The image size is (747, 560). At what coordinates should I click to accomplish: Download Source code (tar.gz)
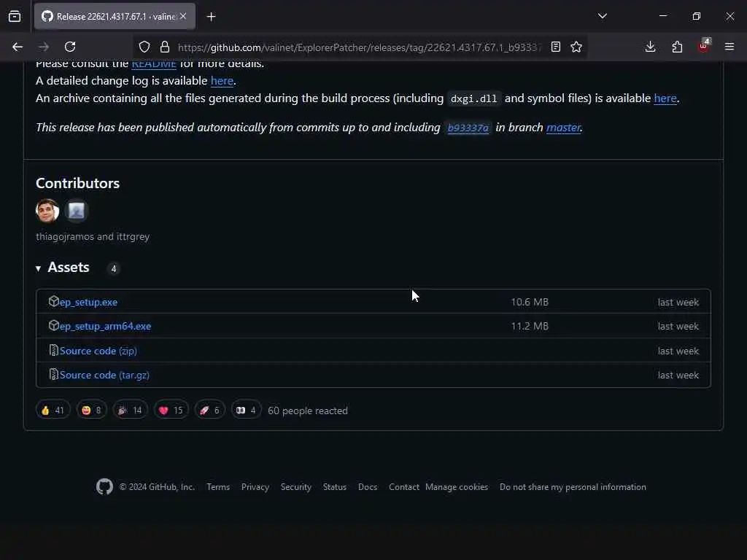tap(104, 376)
